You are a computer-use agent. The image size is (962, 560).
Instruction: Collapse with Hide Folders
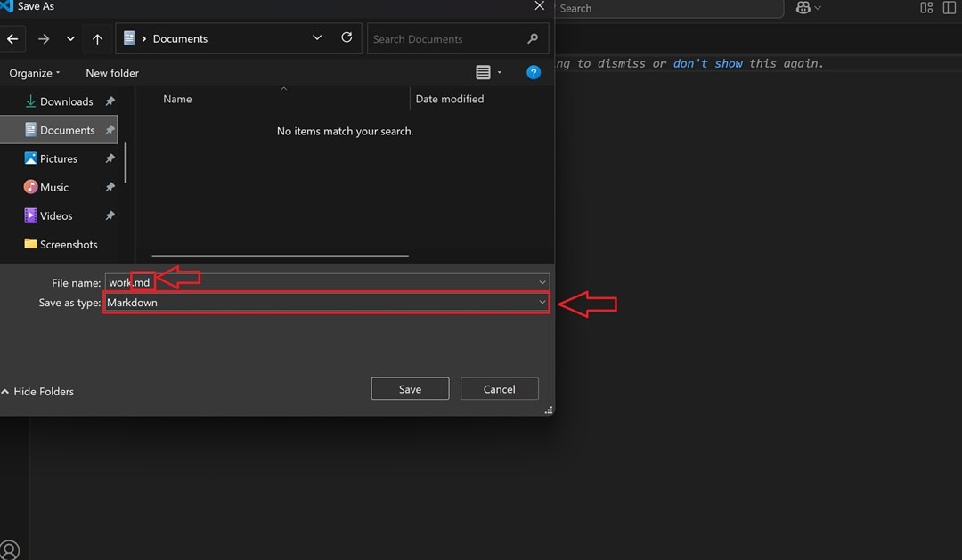(37, 392)
